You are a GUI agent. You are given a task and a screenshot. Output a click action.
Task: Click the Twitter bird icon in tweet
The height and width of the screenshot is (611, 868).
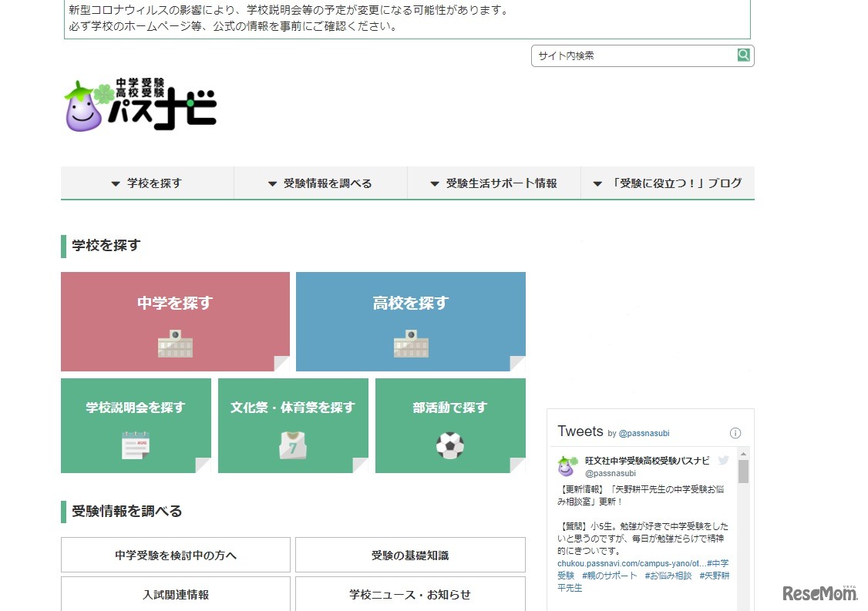(723, 461)
